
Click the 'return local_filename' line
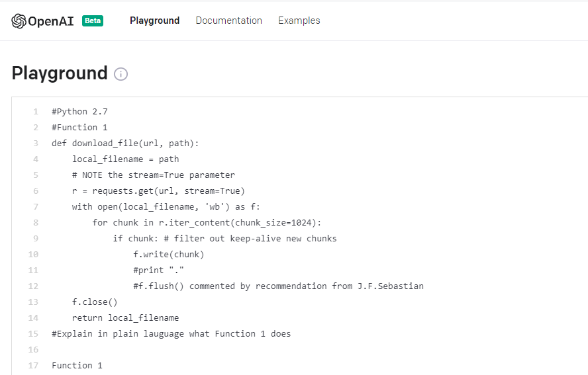pos(125,318)
